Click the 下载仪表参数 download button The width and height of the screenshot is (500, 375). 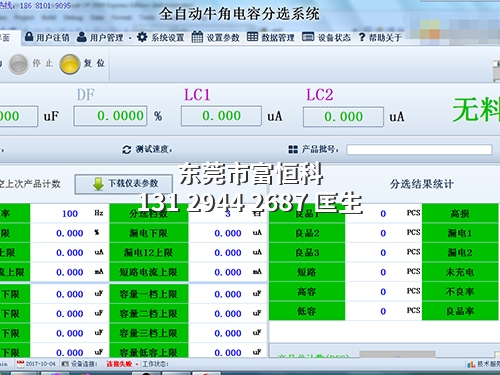coord(124,184)
